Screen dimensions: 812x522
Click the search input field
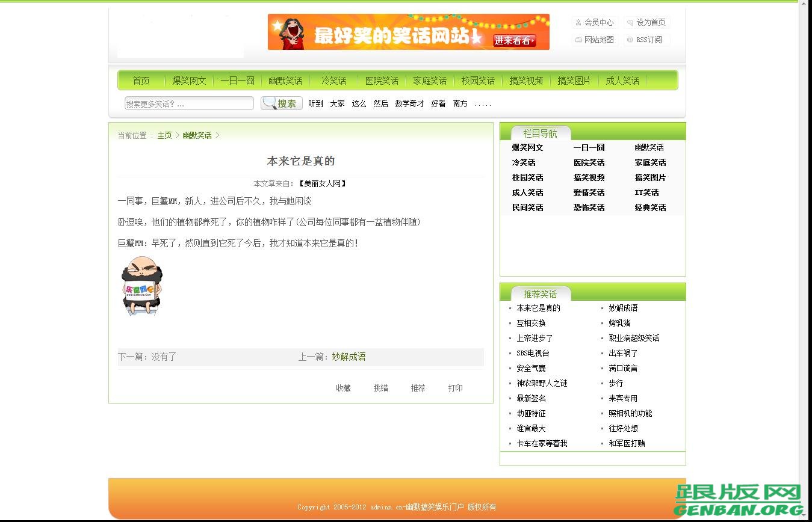pos(188,103)
